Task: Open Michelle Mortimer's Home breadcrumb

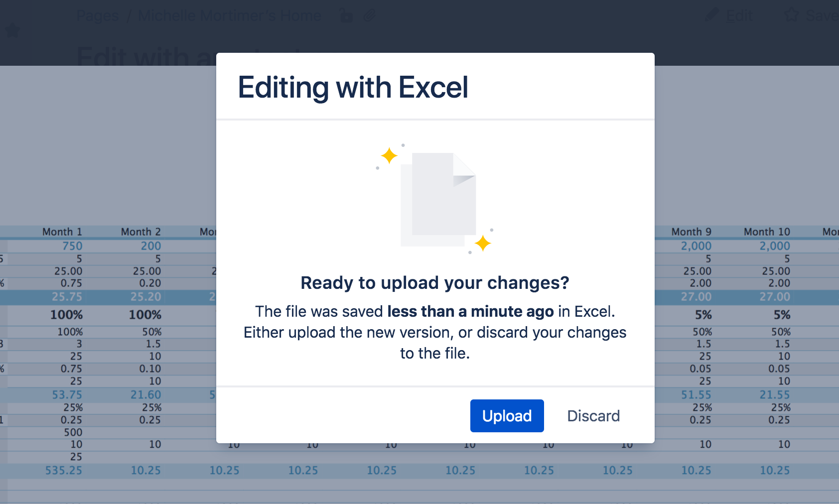Action: coord(229,16)
